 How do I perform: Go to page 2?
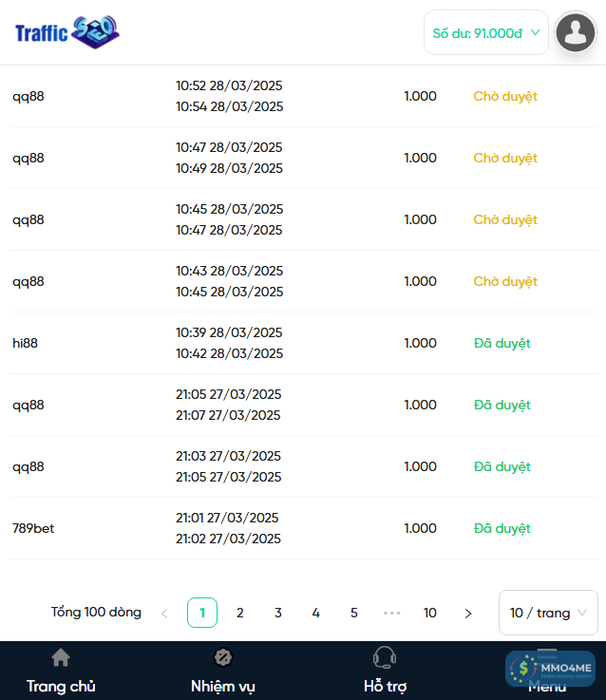click(x=240, y=614)
